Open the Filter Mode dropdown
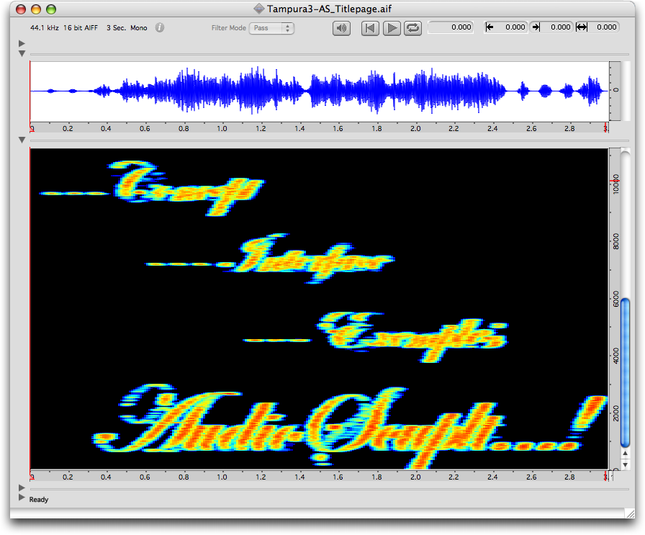 [272, 28]
